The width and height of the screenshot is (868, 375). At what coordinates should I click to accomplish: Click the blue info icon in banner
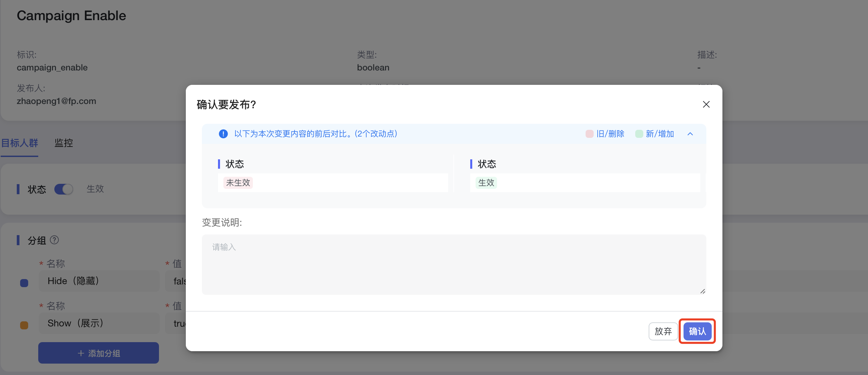click(x=223, y=134)
